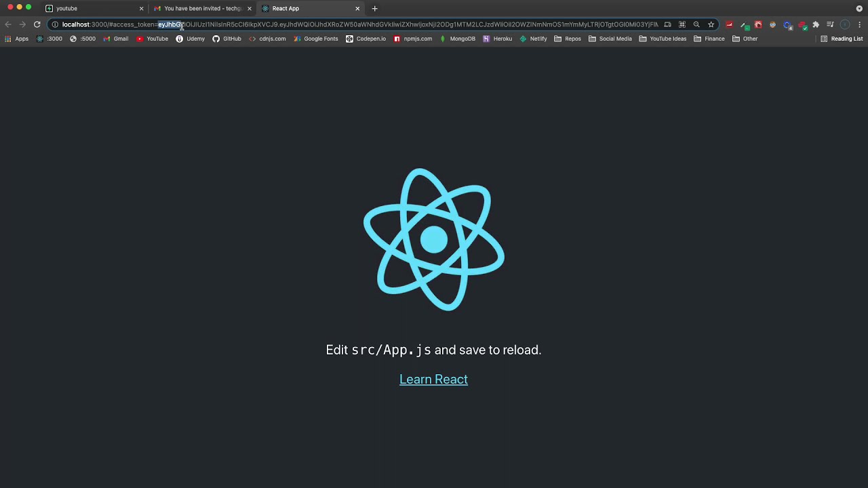Open the Apps bookmark
The height and width of the screenshot is (488, 868).
pos(16,39)
